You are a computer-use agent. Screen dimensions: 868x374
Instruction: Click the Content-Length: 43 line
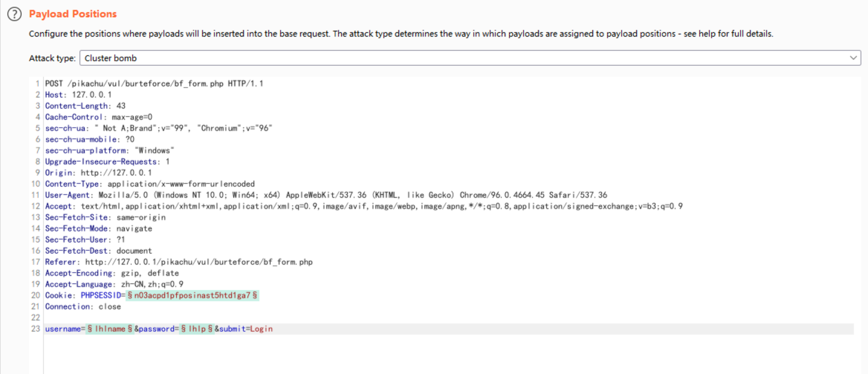tap(85, 106)
